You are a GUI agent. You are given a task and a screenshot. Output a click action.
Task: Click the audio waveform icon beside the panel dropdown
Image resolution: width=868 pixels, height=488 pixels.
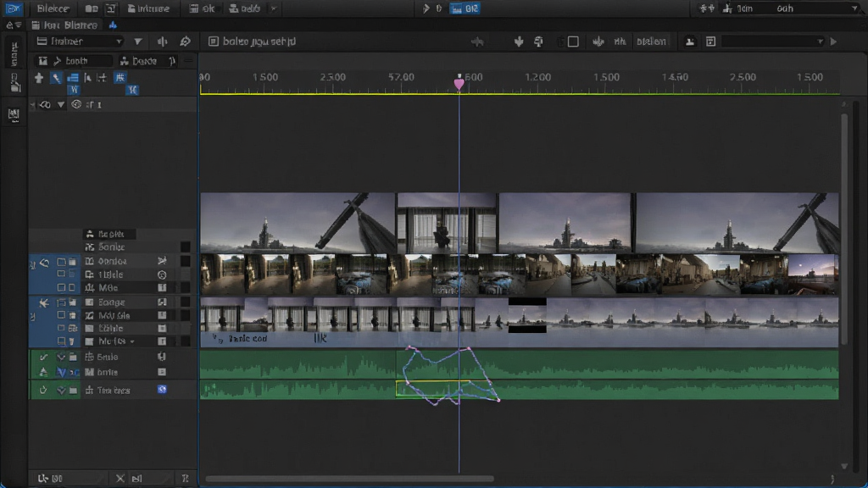tap(162, 42)
